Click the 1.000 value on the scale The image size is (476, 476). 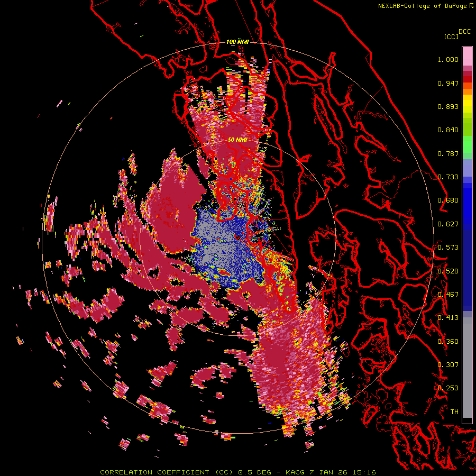pos(448,59)
